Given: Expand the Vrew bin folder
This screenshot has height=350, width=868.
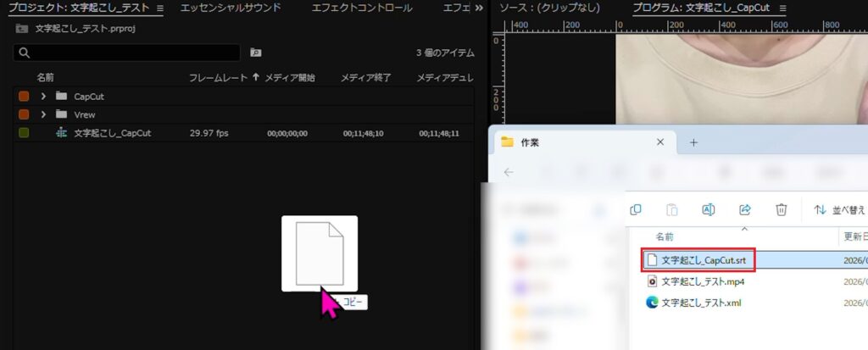Looking at the screenshot, I should coord(43,114).
